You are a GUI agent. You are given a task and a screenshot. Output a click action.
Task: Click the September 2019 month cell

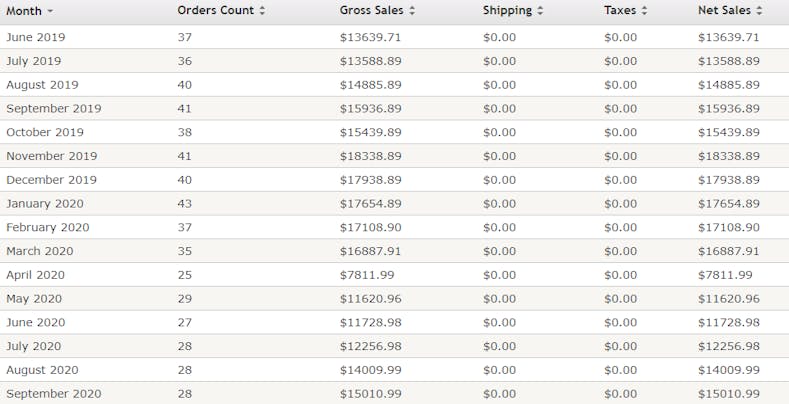click(53, 108)
